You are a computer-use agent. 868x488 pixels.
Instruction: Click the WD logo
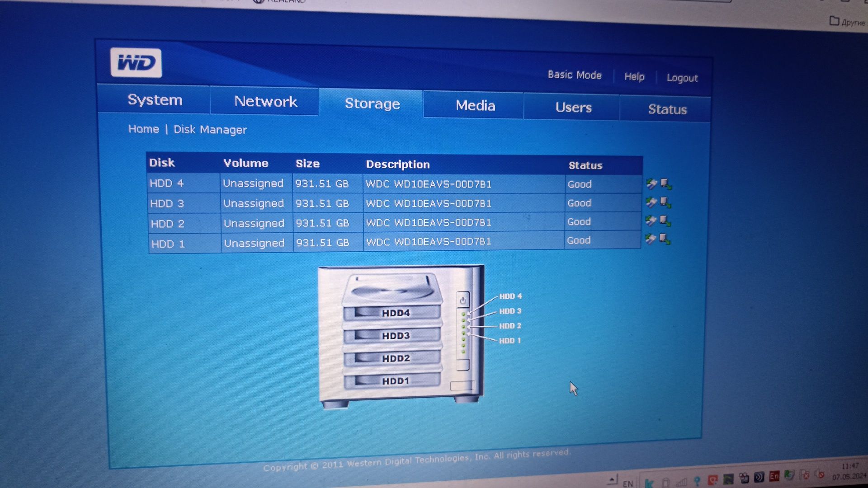coord(136,63)
